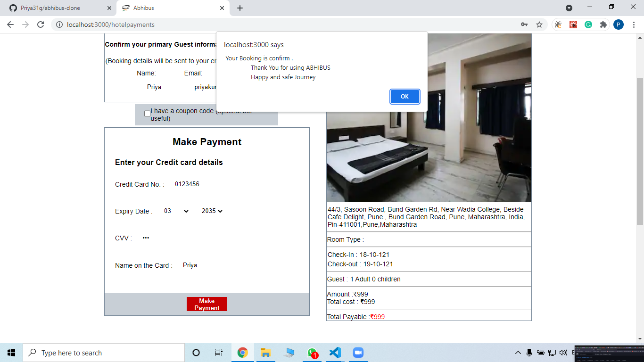Screen dimensions: 644x362
Task: Click the microphone tray icon
Action: coord(529,353)
